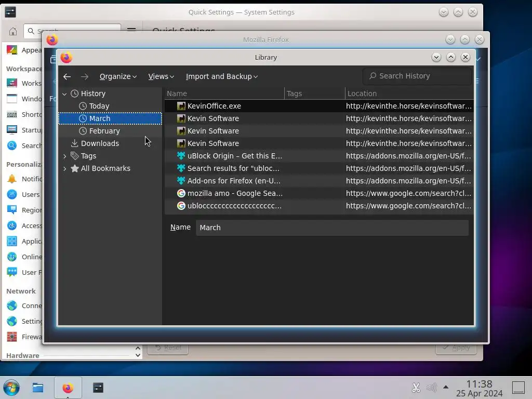This screenshot has width=532, height=399.
Task: Click the Name field containing March
Action: (332, 228)
